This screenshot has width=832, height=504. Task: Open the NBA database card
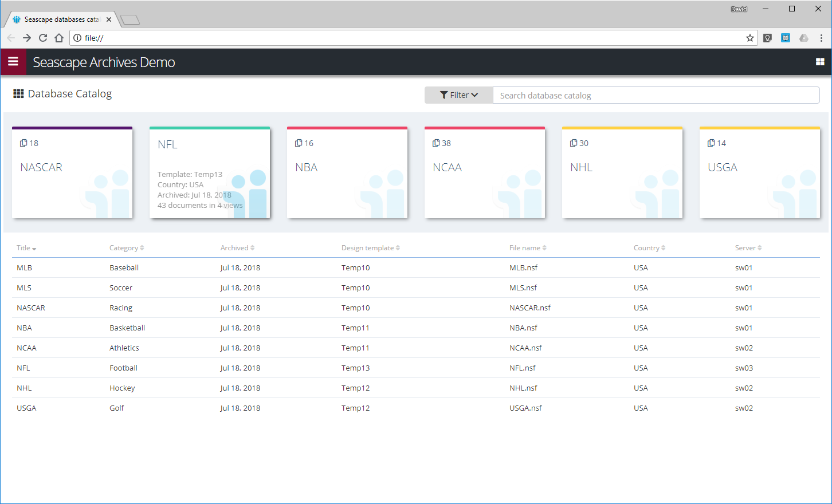point(347,172)
